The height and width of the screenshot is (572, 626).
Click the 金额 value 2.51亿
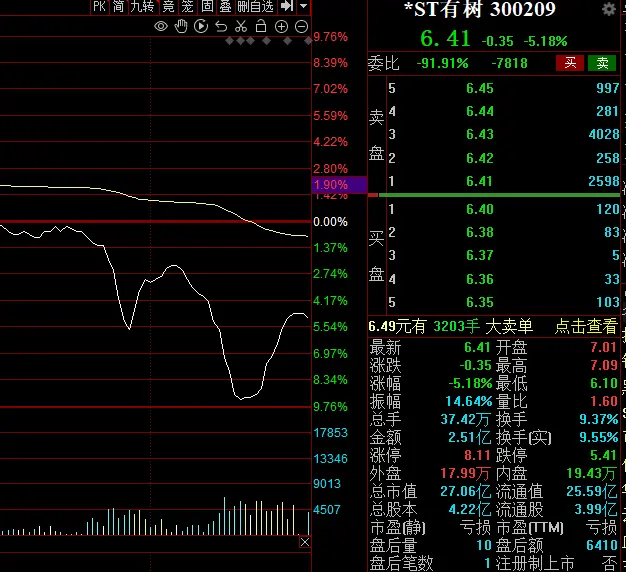click(470, 437)
